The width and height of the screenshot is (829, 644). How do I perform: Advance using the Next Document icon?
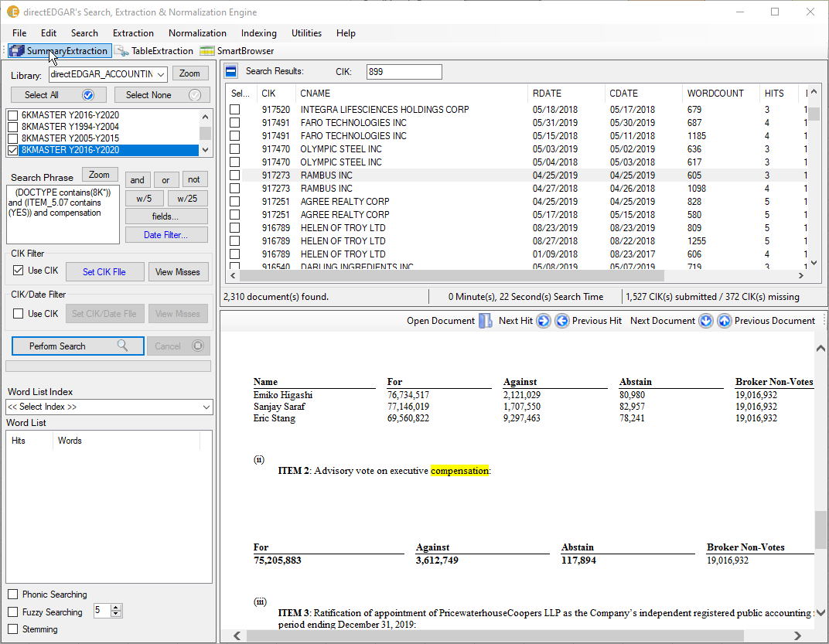[x=705, y=321]
